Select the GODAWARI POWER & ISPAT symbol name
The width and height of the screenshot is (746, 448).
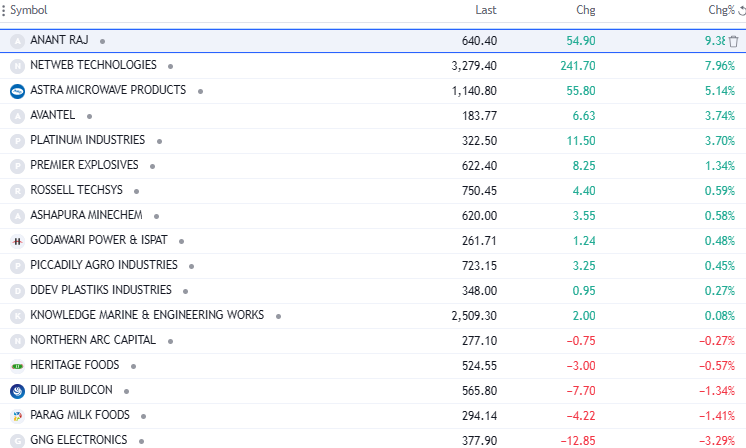coord(99,240)
